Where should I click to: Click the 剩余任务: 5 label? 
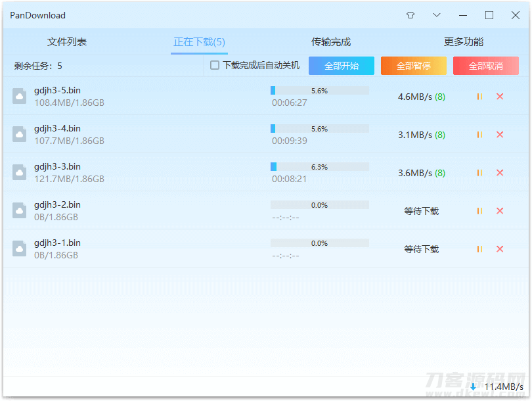[38, 66]
